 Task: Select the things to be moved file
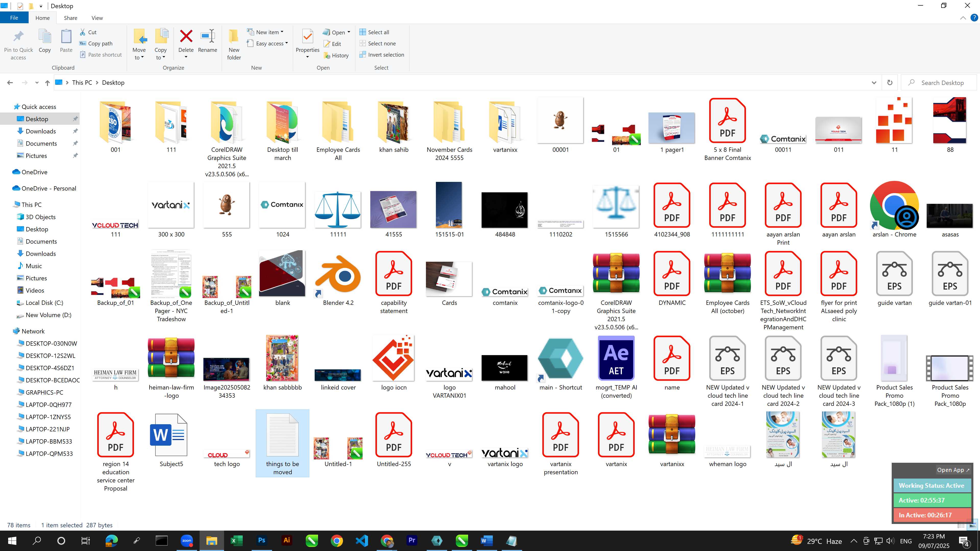(282, 443)
